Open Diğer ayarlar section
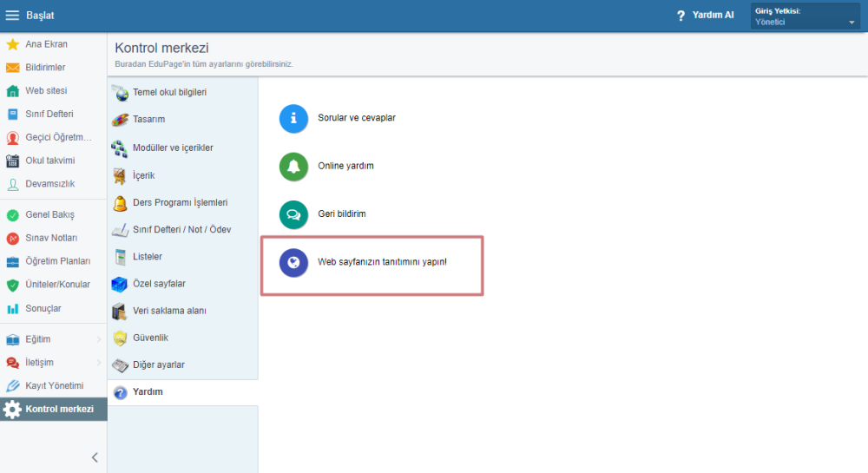The height and width of the screenshot is (473, 868). [182, 365]
